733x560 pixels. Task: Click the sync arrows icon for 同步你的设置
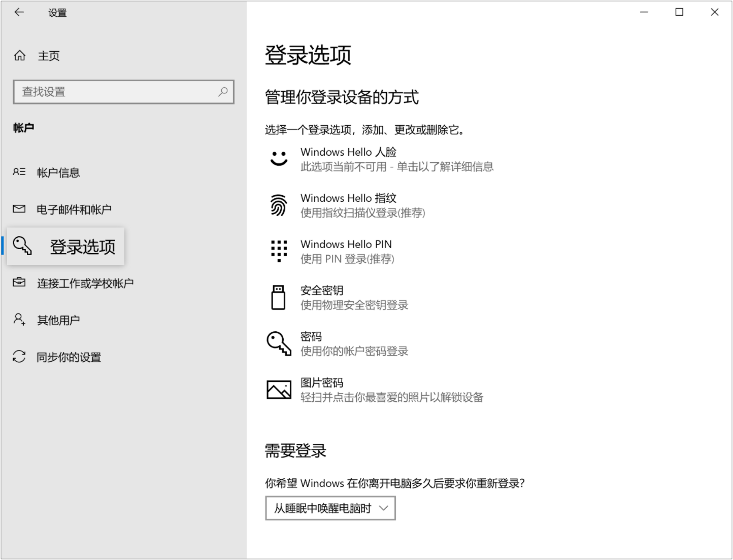click(x=19, y=357)
